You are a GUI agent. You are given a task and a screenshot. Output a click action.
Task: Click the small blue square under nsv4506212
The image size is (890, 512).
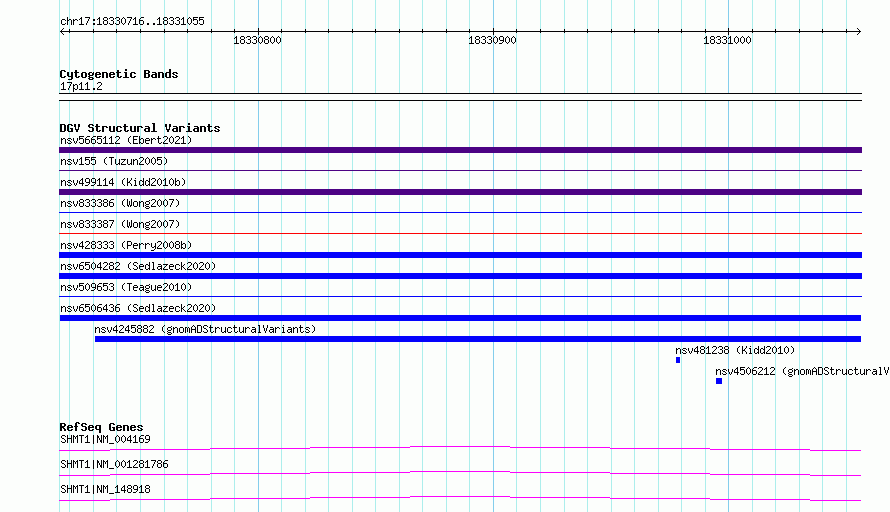coord(719,381)
